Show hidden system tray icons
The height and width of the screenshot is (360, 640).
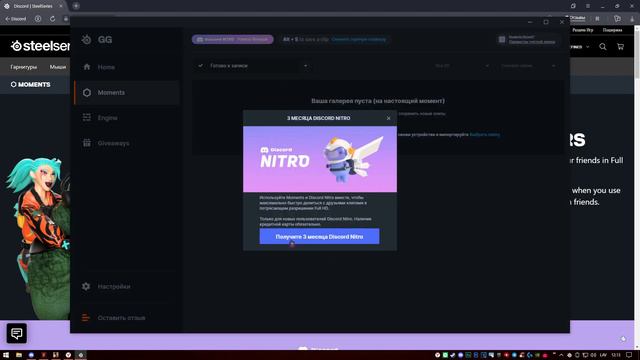561,355
